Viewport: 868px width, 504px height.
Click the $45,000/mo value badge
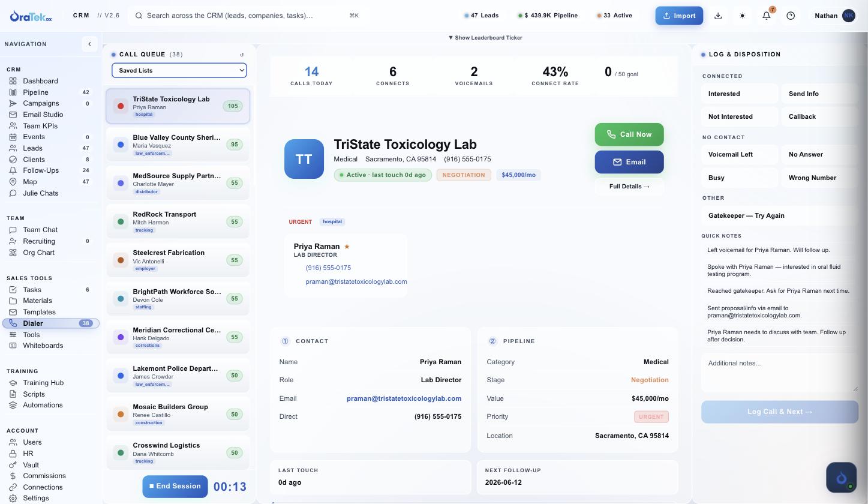tap(519, 175)
